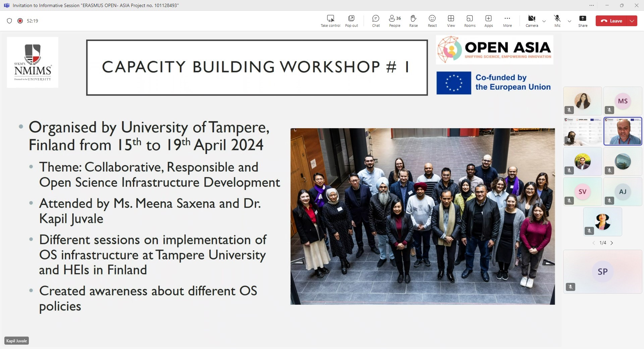Click the recording indicator icon

20,21
